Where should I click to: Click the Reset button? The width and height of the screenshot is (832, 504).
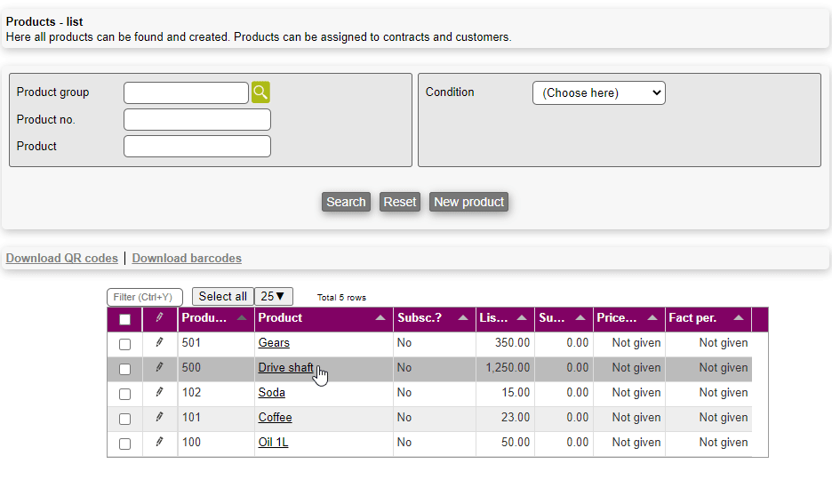tap(399, 202)
